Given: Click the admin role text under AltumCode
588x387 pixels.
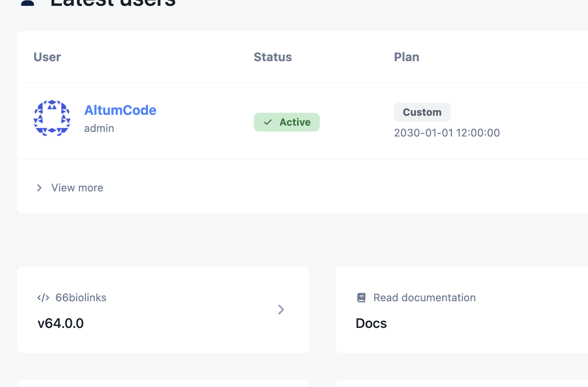Looking at the screenshot, I should (x=99, y=128).
